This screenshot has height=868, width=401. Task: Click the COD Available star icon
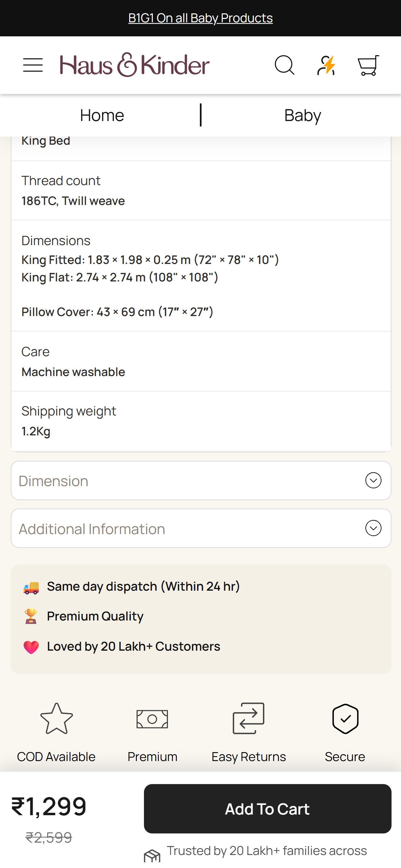coord(57,718)
